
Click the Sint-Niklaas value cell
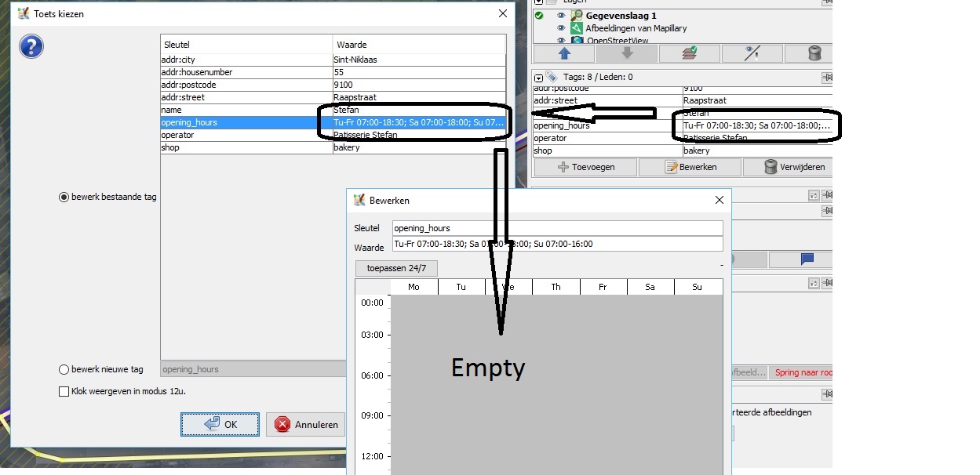419,60
